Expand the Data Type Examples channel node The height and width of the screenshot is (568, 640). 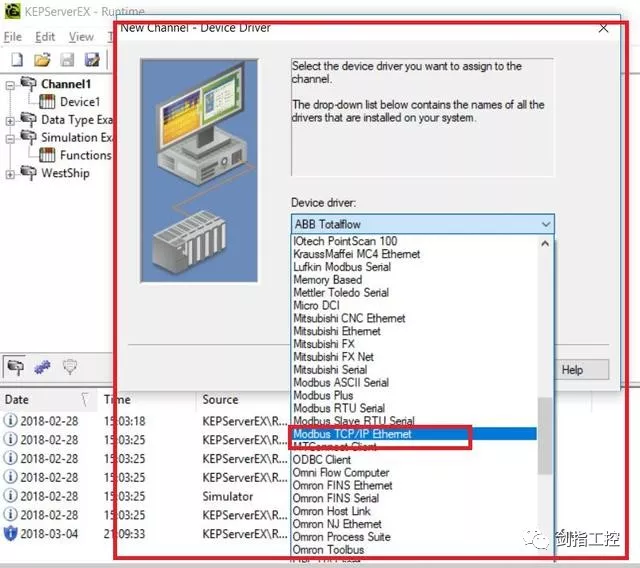(11, 121)
